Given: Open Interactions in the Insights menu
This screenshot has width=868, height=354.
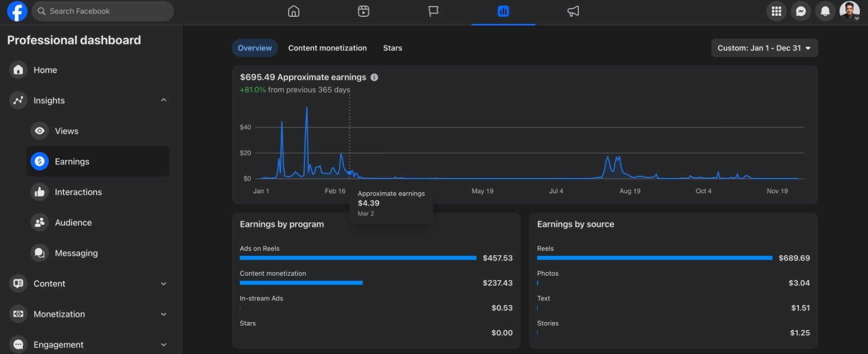Looking at the screenshot, I should (x=98, y=192).
